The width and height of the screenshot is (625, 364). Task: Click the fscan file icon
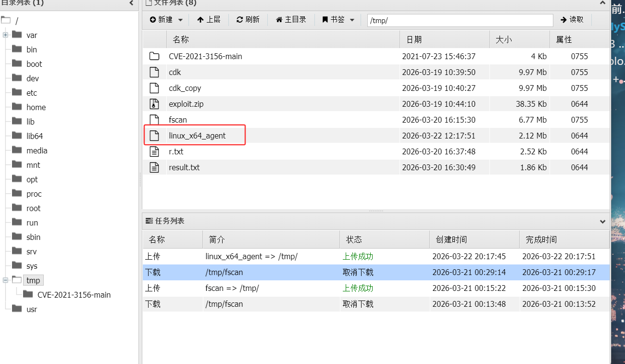154,120
